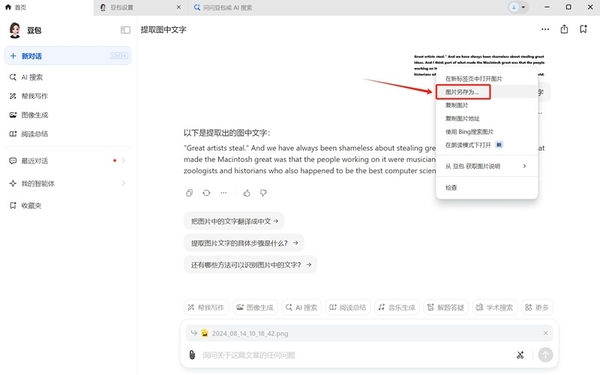This screenshot has width=600, height=375.
Task: Click the thumbs-down icon under the response
Action: 264,193
